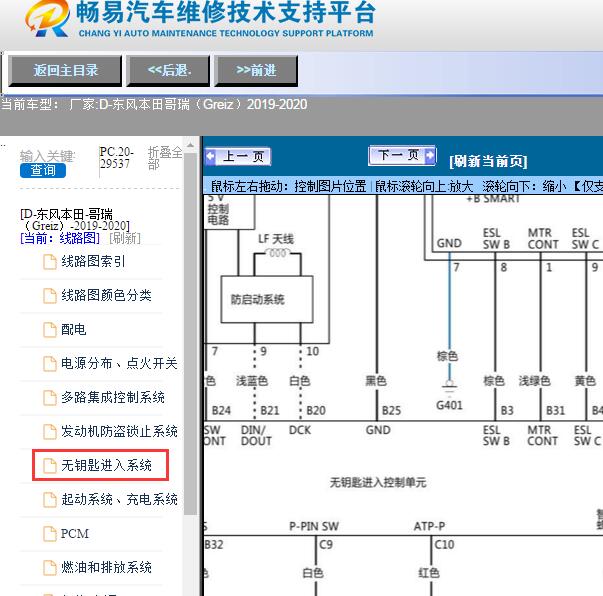This screenshot has height=596, width=603.
Task: Click the page icon beside 无钥匙进入系统
Action: point(50,466)
